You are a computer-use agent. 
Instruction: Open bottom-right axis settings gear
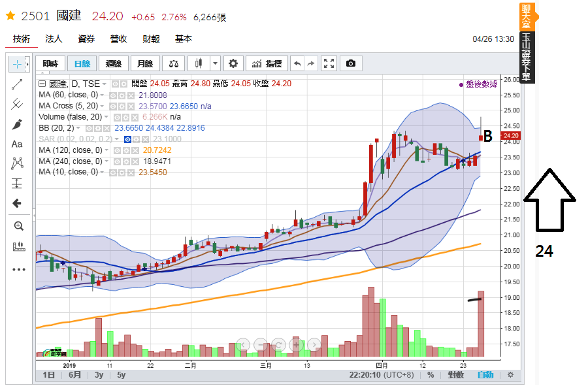[510, 375]
